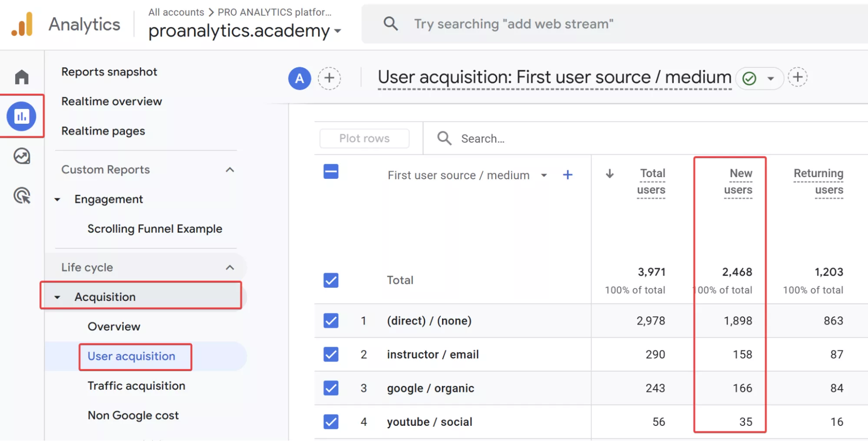The height and width of the screenshot is (441, 868).
Task: Click the New users value 166
Action: click(x=743, y=388)
